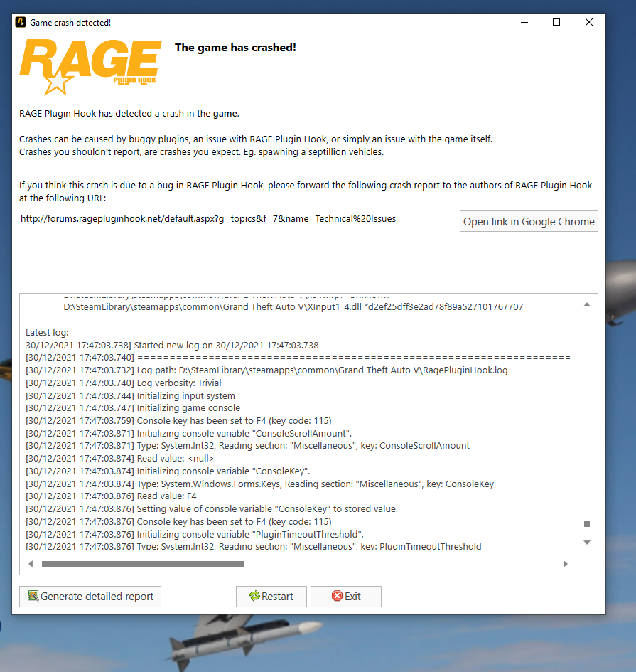Screen dimensions: 636x672
Task: Close the Game crash detected window
Action: (589, 22)
